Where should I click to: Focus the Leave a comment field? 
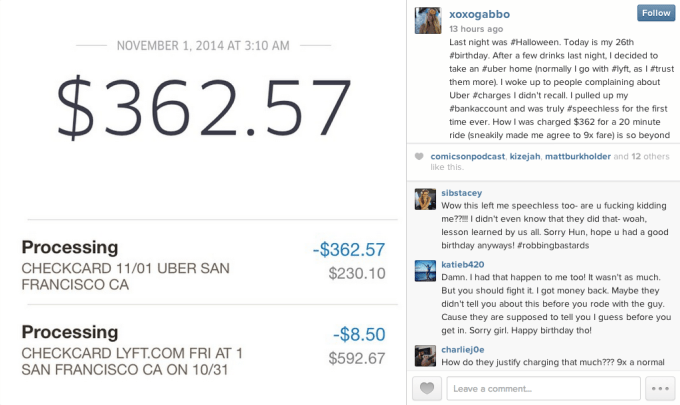tap(542, 388)
